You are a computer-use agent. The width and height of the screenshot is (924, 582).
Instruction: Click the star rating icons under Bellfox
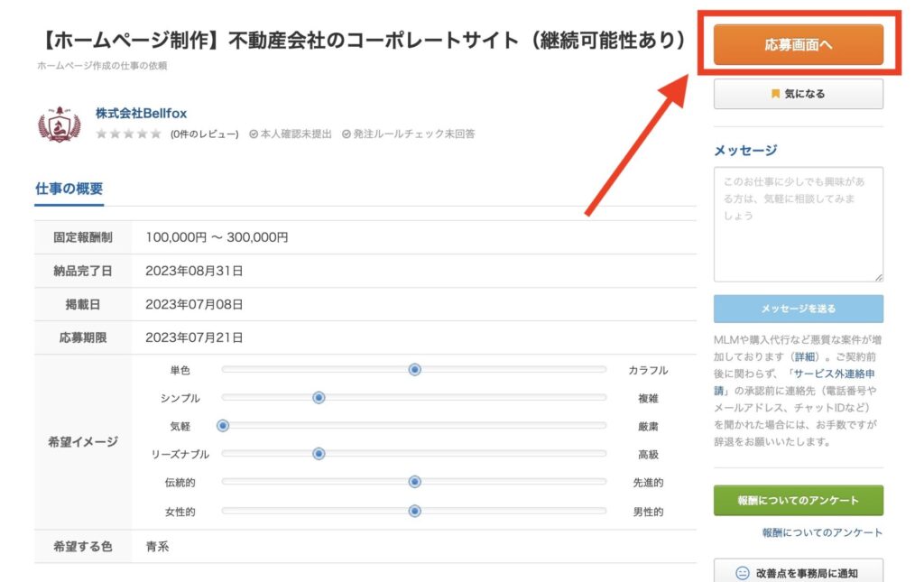[x=129, y=134]
